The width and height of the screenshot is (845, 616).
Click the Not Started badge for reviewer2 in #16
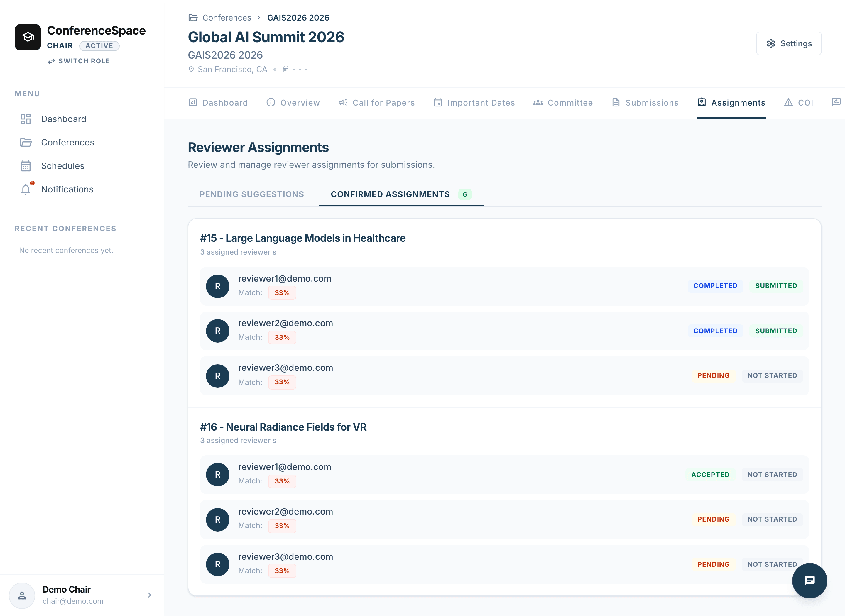coord(772,519)
